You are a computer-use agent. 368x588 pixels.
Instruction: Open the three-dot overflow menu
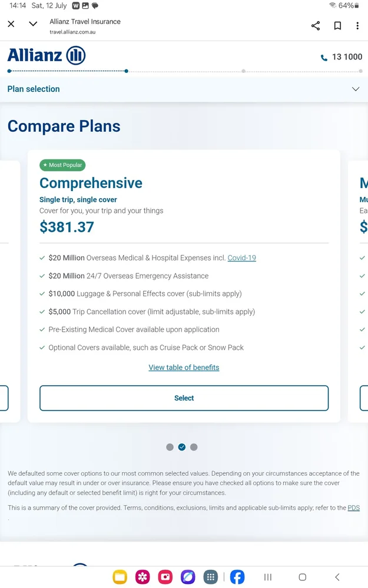tap(357, 25)
